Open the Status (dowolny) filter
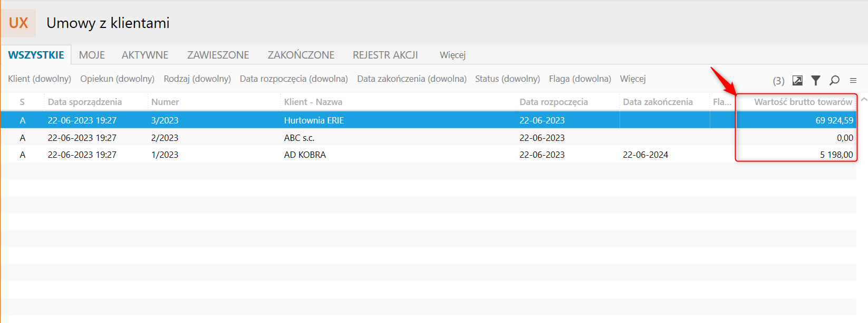The width and height of the screenshot is (868, 323). (x=507, y=79)
